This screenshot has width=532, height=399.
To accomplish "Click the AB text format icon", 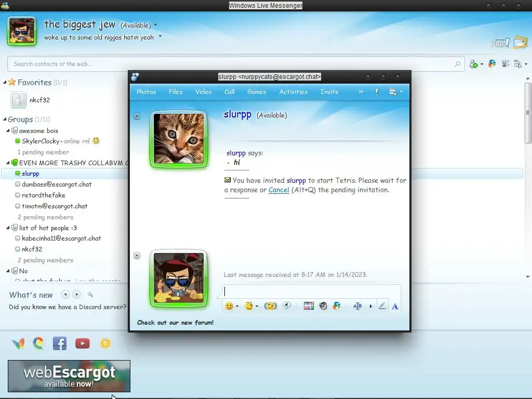I will click(357, 305).
